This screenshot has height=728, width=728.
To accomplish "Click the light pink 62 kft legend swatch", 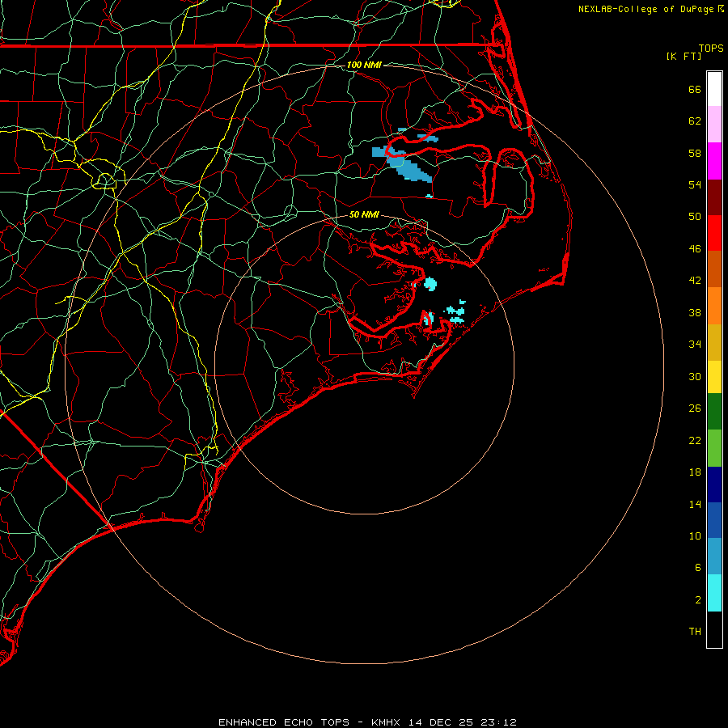I will pos(714,124).
